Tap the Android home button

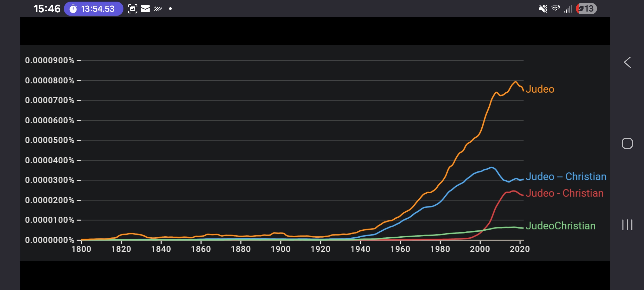tap(627, 143)
